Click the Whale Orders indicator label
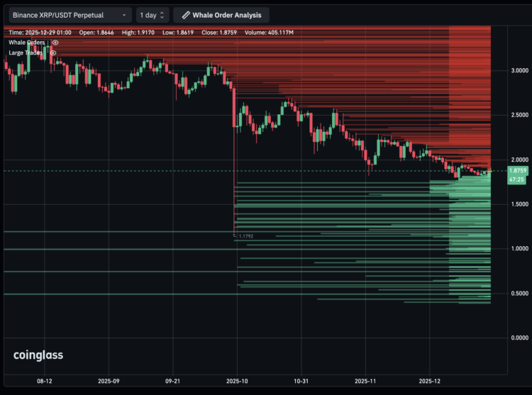The height and width of the screenshot is (395, 532). point(27,43)
